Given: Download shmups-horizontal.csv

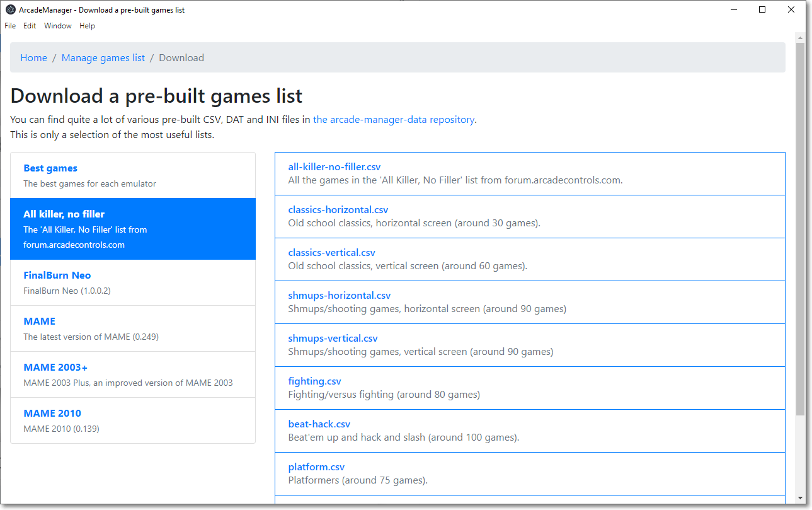Looking at the screenshot, I should (340, 296).
